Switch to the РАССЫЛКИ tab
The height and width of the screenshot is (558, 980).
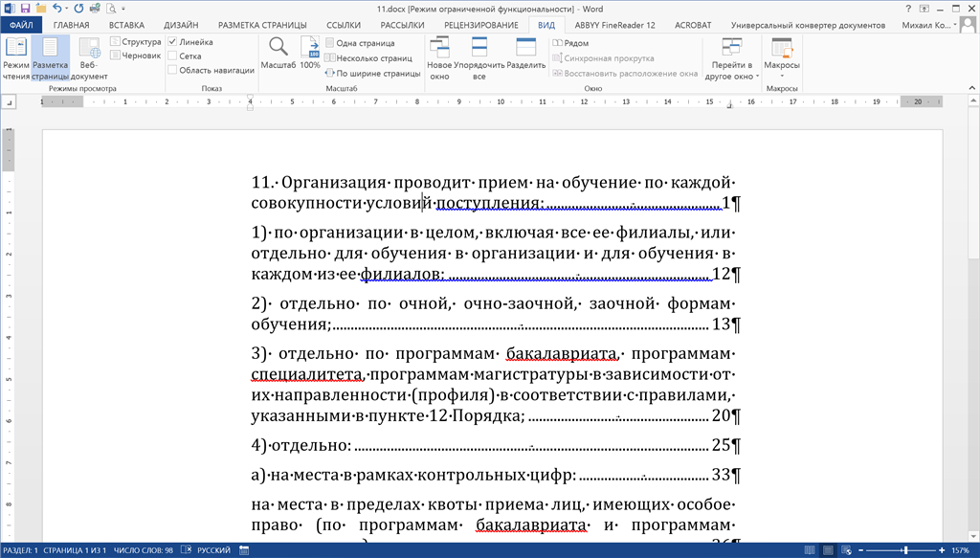click(403, 25)
